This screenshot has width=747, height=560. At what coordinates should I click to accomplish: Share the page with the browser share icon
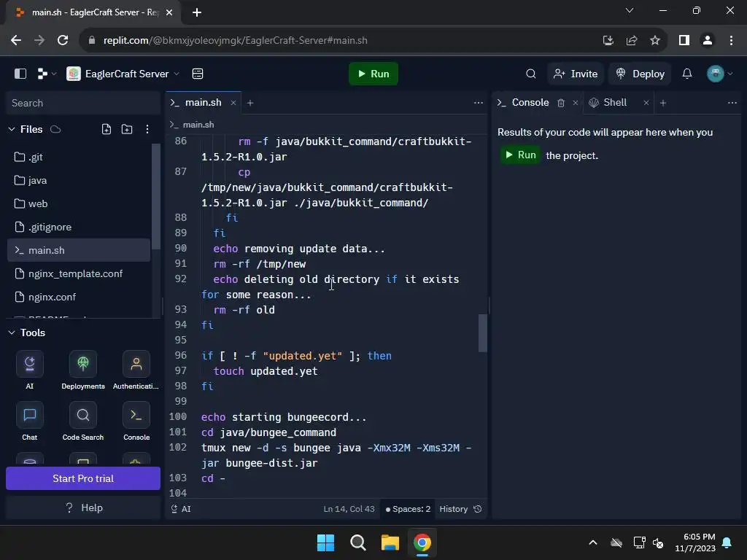(632, 41)
